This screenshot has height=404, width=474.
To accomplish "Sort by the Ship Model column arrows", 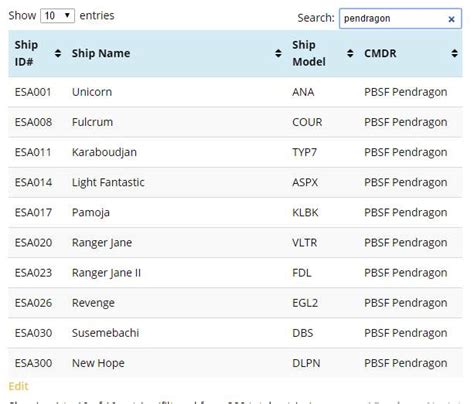I will coord(350,53).
